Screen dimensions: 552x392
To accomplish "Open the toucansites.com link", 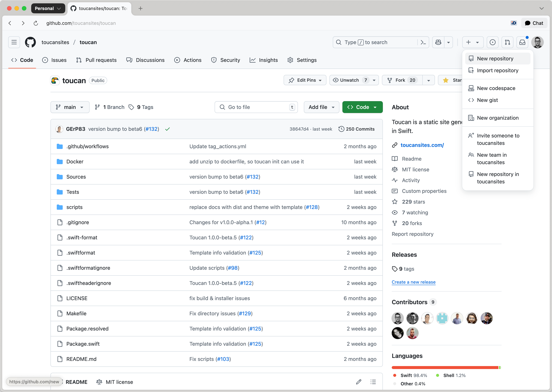I will click(422, 145).
